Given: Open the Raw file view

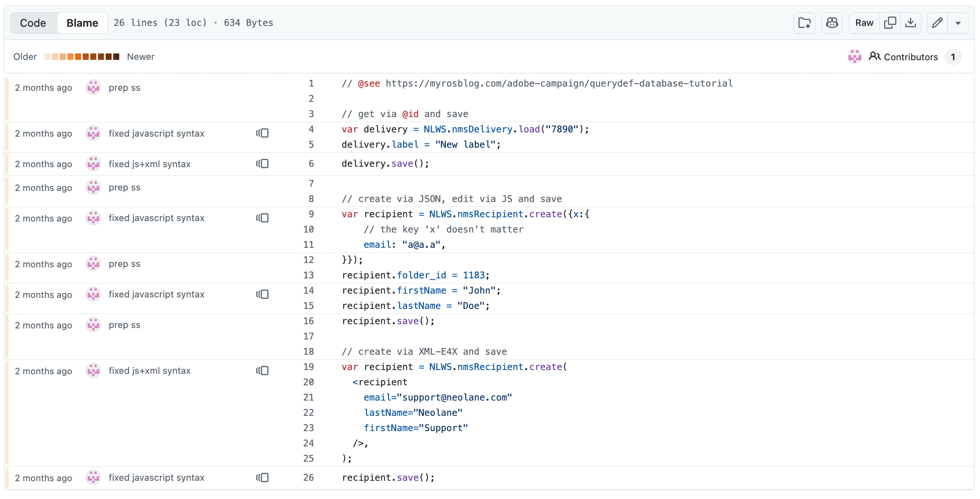Looking at the screenshot, I should [864, 23].
